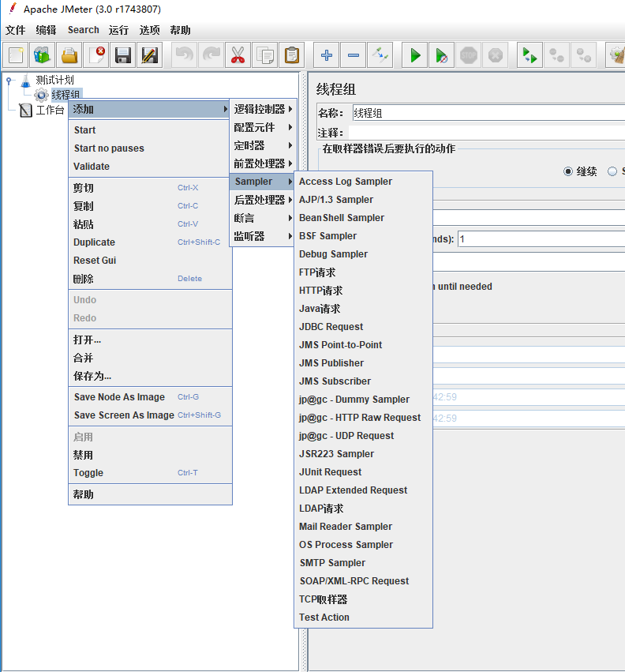Open the 帮助 menu in menu bar

pyautogui.click(x=180, y=30)
